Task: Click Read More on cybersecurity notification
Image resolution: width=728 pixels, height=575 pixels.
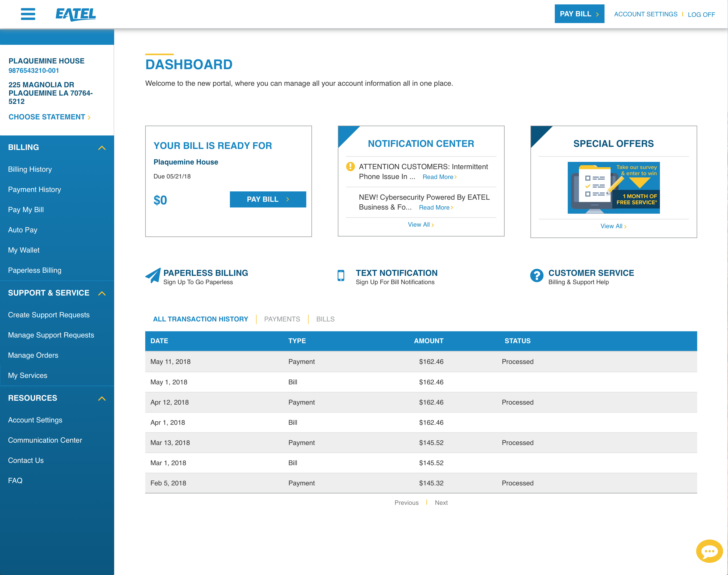Action: [x=434, y=207]
